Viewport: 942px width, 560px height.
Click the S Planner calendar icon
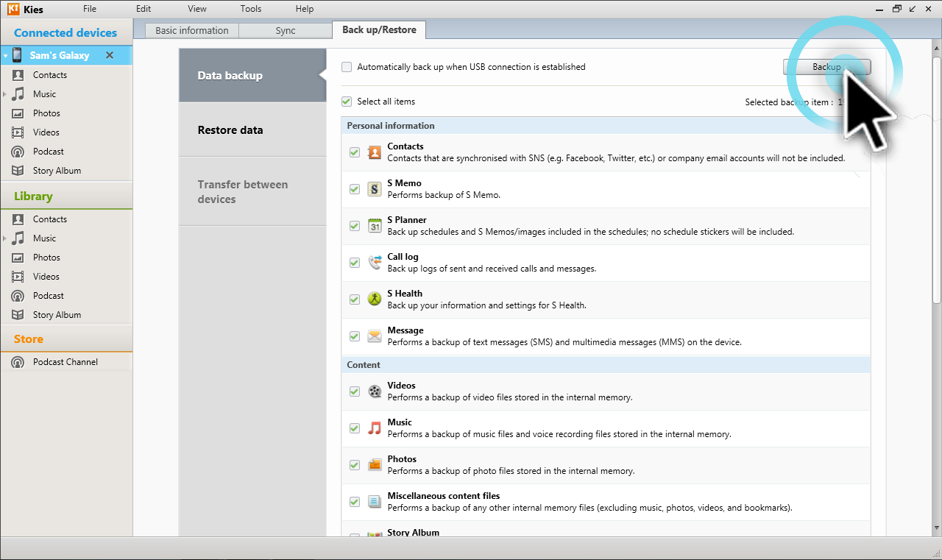(x=375, y=226)
